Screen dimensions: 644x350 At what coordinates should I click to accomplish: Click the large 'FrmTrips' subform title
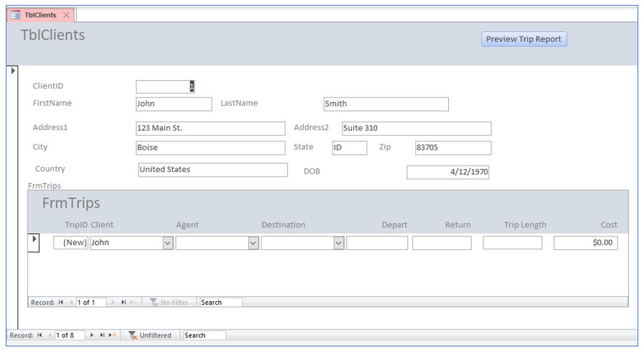71,203
